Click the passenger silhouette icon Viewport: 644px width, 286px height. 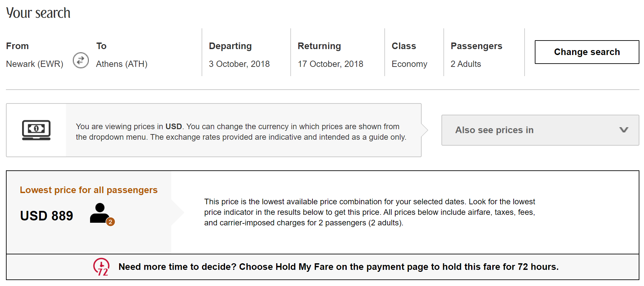pyautogui.click(x=100, y=213)
